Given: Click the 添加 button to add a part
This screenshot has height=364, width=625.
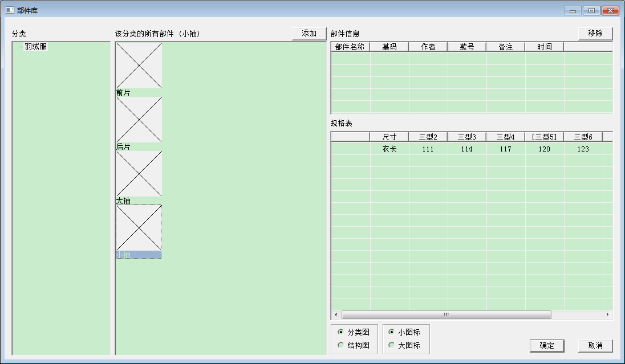Looking at the screenshot, I should [308, 33].
